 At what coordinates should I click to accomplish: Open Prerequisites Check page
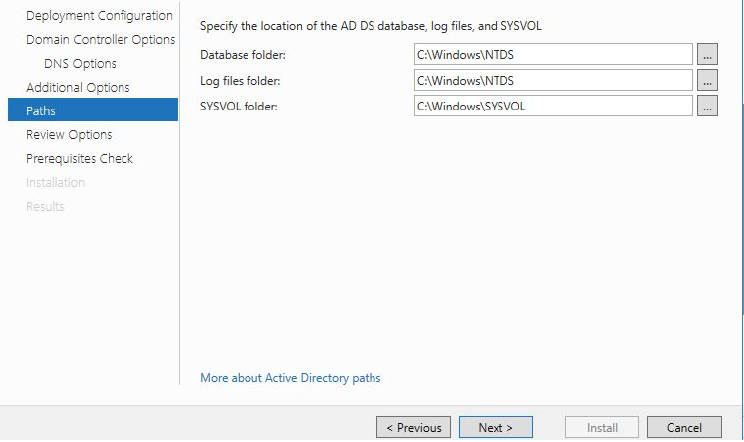point(79,159)
